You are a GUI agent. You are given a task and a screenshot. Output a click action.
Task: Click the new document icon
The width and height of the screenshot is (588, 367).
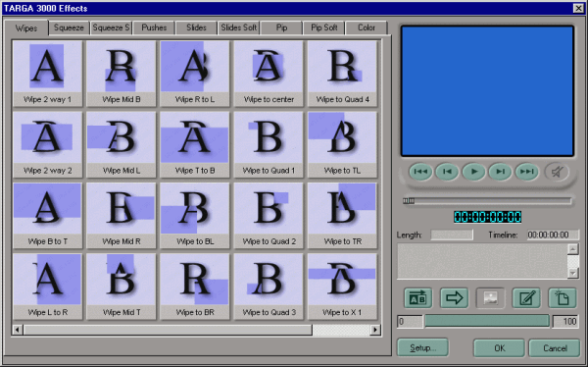tap(563, 298)
